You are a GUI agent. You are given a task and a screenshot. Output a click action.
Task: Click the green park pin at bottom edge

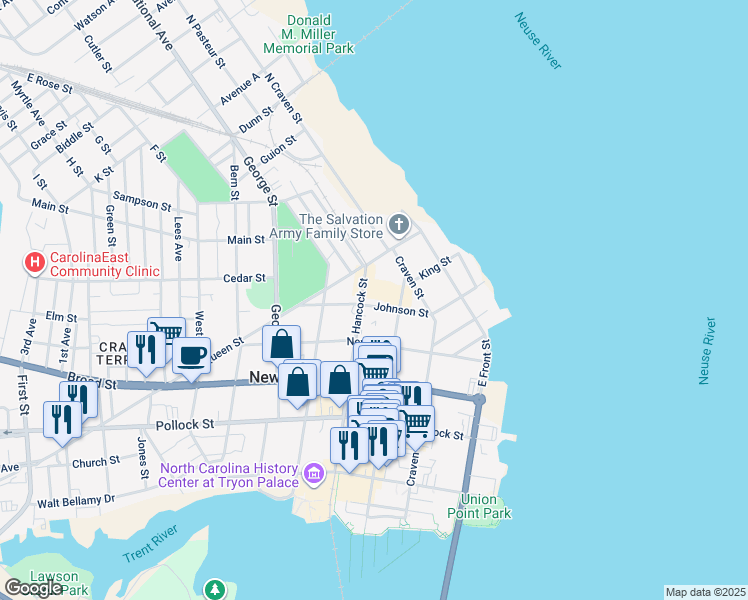[x=214, y=590]
